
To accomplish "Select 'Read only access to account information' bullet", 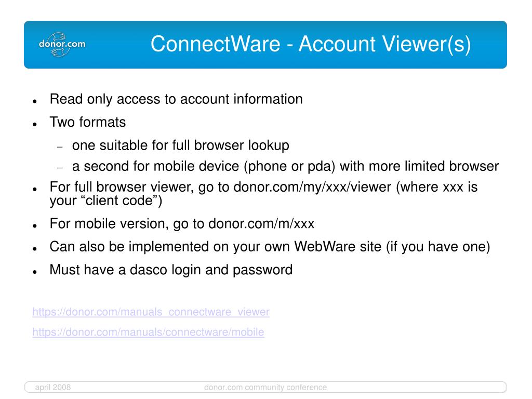I will [176, 99].
